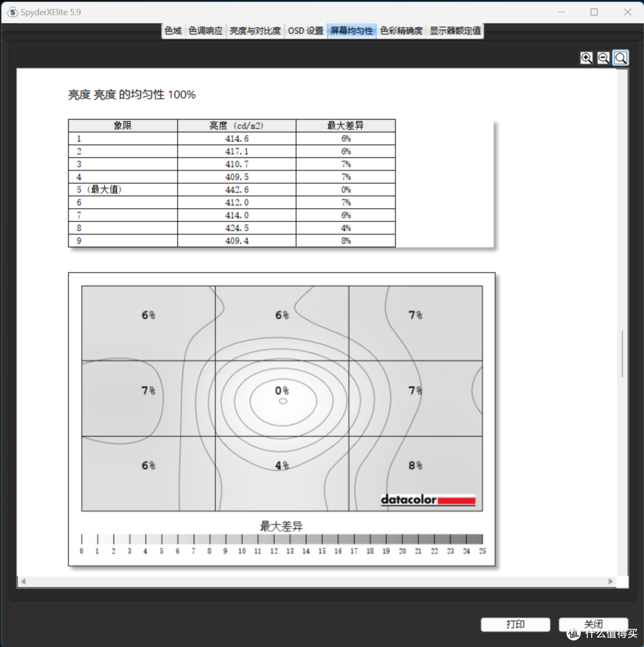Screen dimensions: 644x647
Task: Click the 409.4 brightness value
Action: 237,241
